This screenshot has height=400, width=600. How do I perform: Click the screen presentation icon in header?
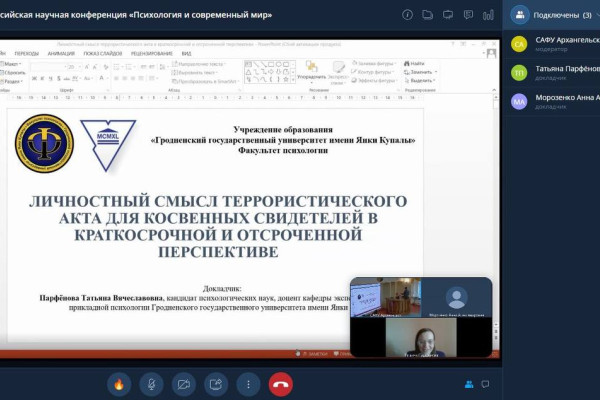(x=449, y=15)
